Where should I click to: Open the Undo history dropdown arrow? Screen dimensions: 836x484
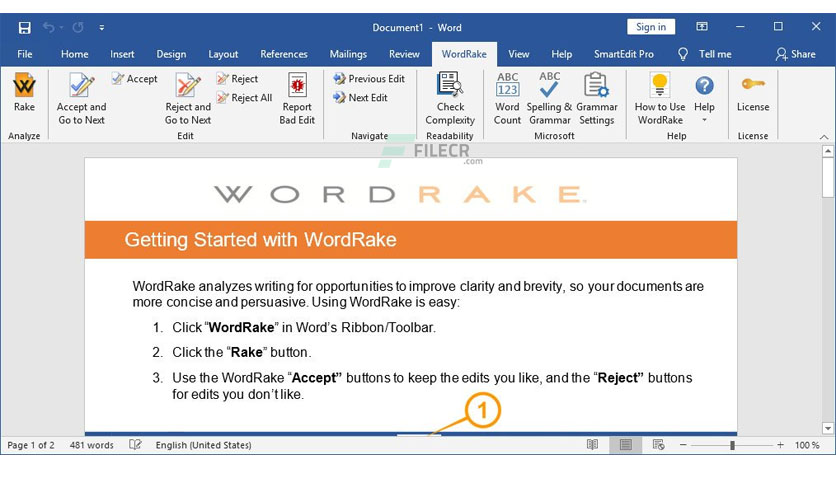61,27
